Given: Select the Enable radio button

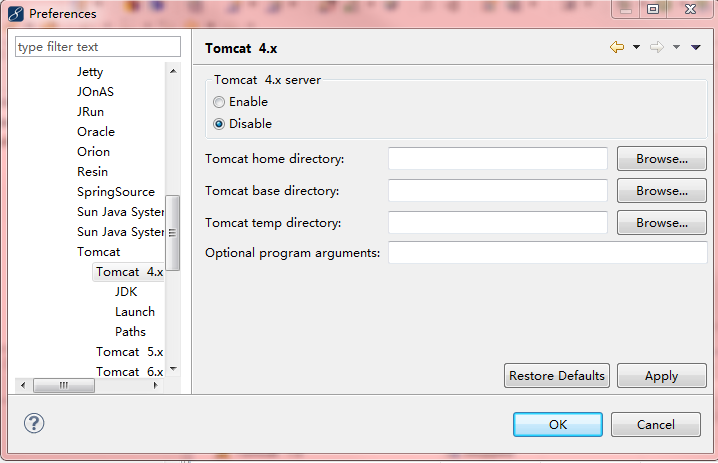Looking at the screenshot, I should point(219,102).
